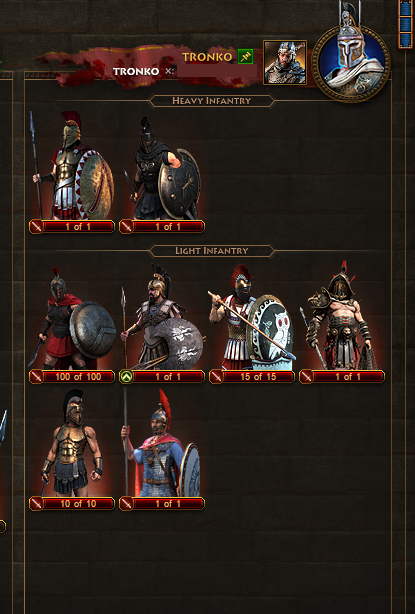
Task: Click the 10 of 10 unit count bar
Action: 78,504
